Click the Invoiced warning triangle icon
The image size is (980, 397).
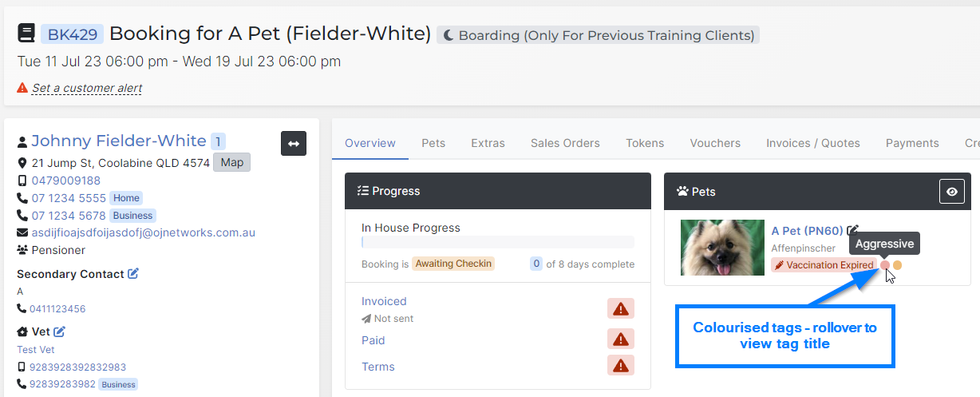(x=621, y=309)
